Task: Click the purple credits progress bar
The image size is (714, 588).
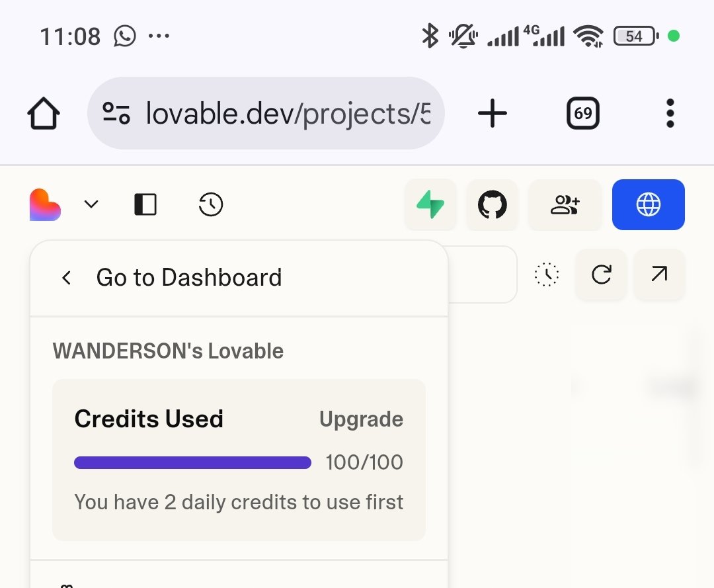Action: pos(192,463)
